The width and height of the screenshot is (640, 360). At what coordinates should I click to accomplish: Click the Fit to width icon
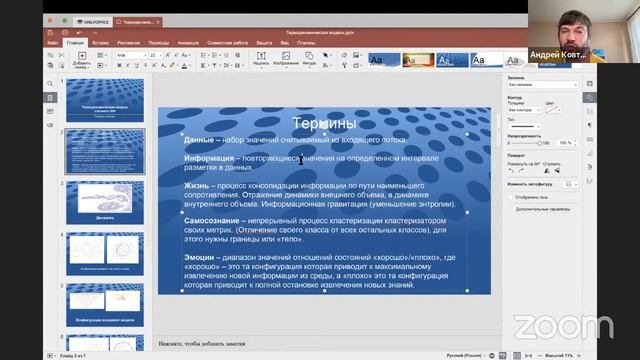(529, 356)
